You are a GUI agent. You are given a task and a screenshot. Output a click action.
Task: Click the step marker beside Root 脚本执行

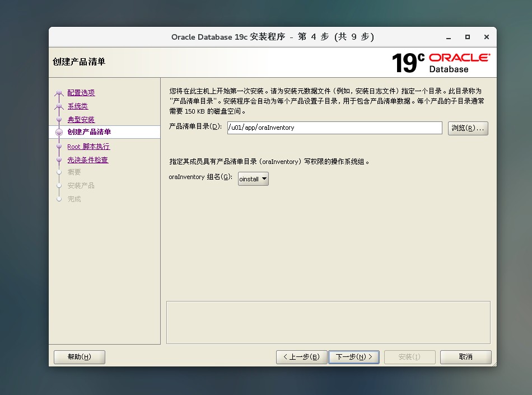point(59,146)
